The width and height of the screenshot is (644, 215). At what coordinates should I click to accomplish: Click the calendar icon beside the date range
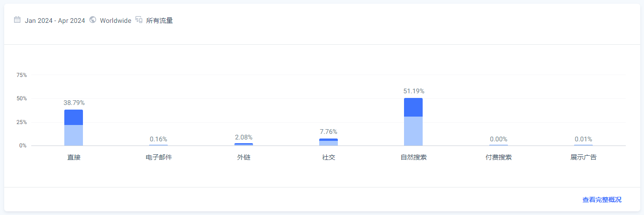17,20
